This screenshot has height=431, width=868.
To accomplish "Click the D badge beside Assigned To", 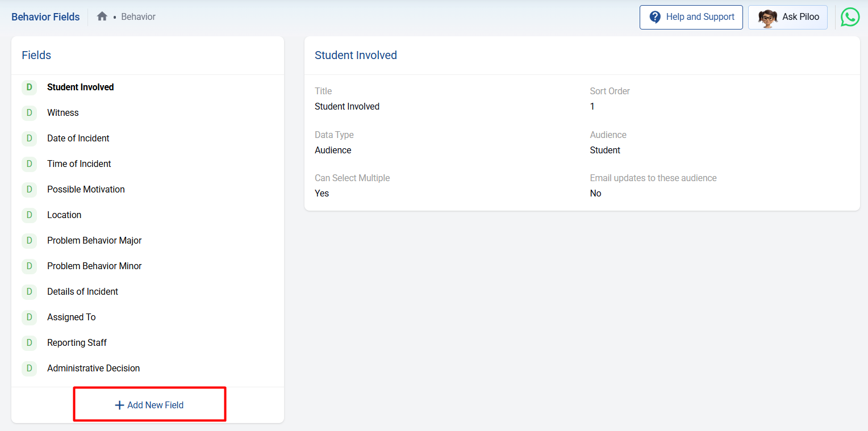I will 29,317.
